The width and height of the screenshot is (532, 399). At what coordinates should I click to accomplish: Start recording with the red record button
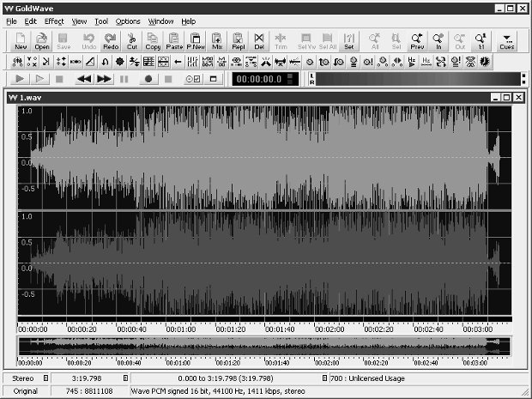coord(148,79)
